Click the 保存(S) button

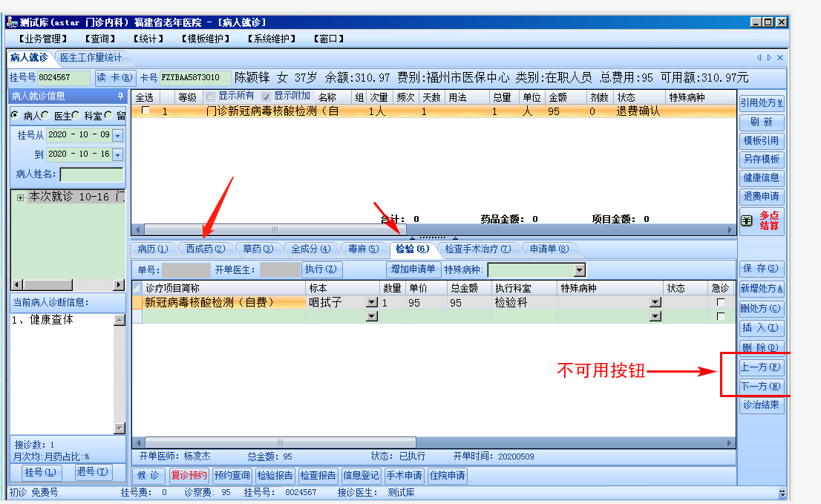(x=762, y=269)
